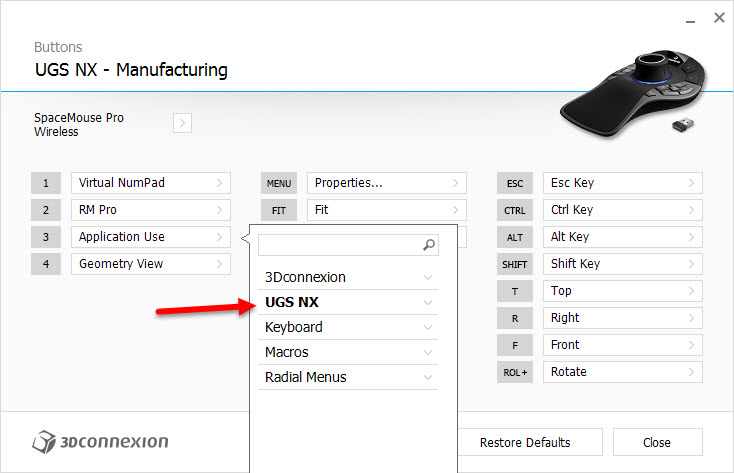Minimize the settings window
The height and width of the screenshot is (473, 734).
click(x=690, y=21)
